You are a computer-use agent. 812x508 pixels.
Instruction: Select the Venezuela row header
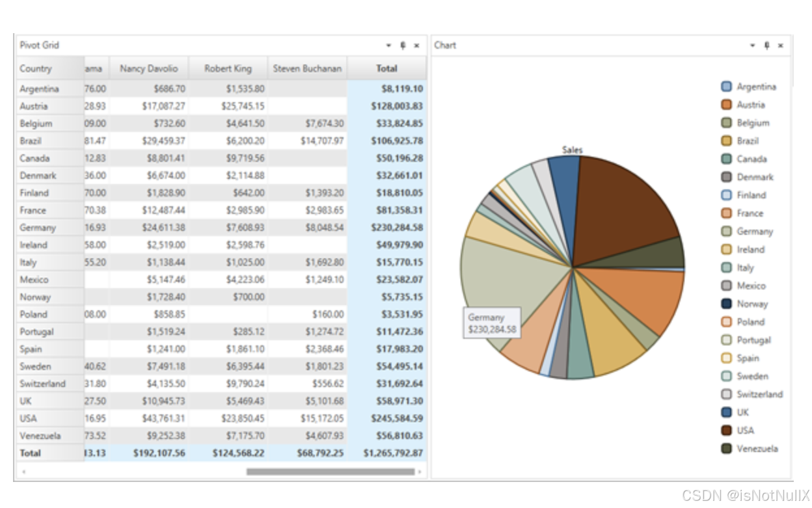coord(50,436)
